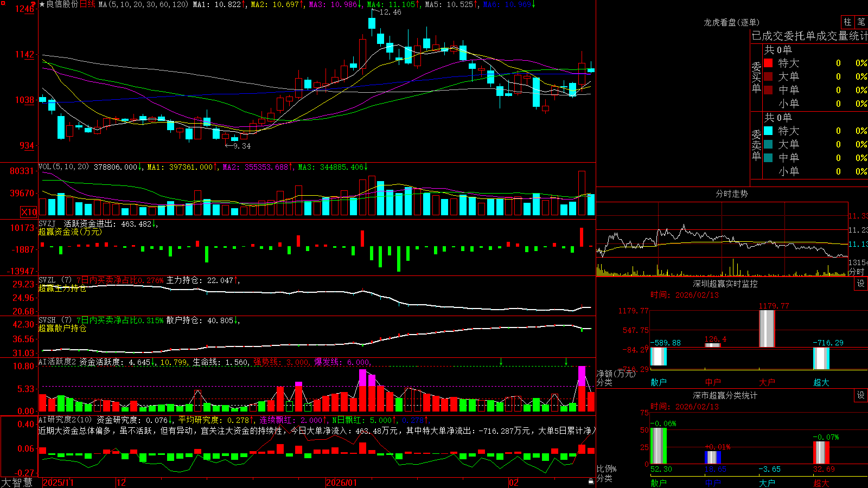
Task: Click the 强势线: 3.000 label
Action: point(282,362)
